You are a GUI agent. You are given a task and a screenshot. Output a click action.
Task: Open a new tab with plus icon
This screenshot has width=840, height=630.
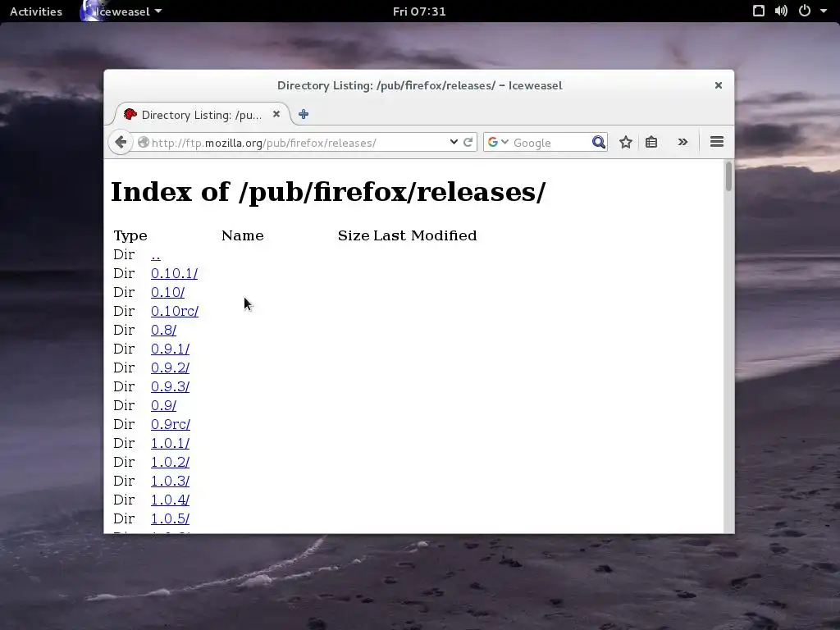304,114
